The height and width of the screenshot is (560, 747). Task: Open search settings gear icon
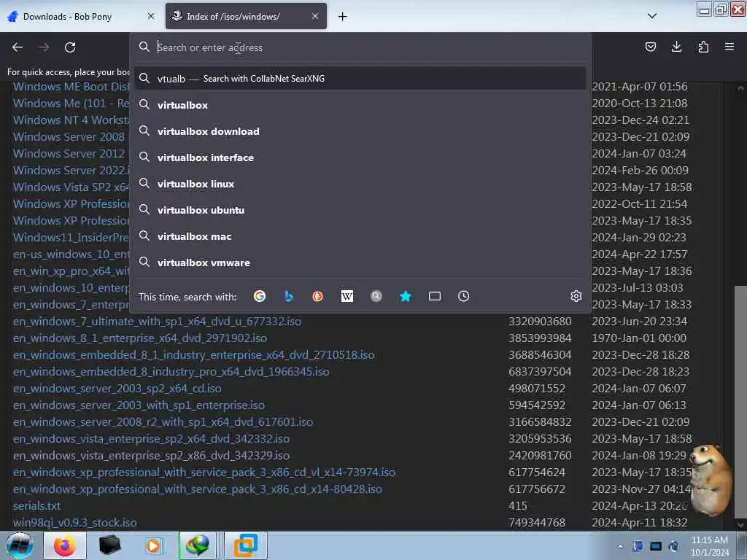coord(576,296)
